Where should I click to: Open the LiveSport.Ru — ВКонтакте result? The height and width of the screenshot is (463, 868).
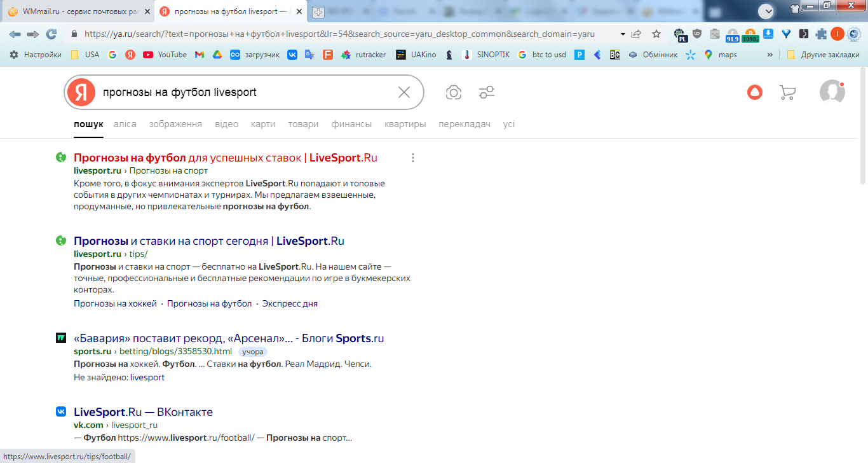(x=143, y=412)
